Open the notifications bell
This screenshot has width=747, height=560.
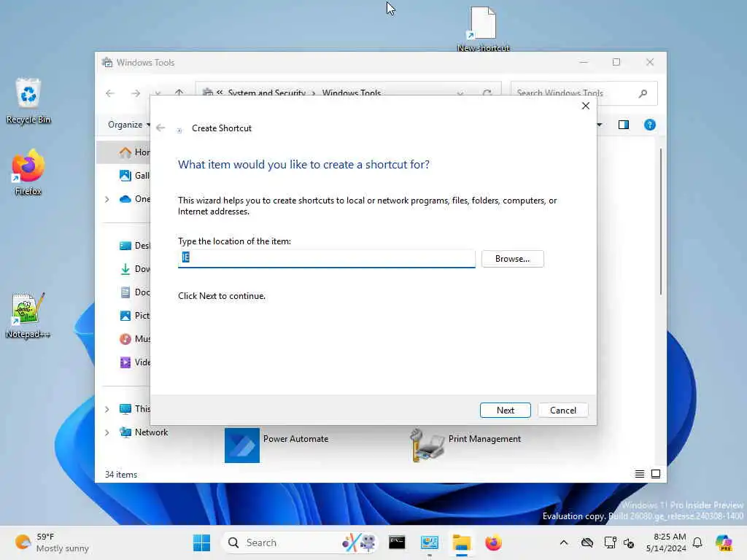click(x=697, y=542)
